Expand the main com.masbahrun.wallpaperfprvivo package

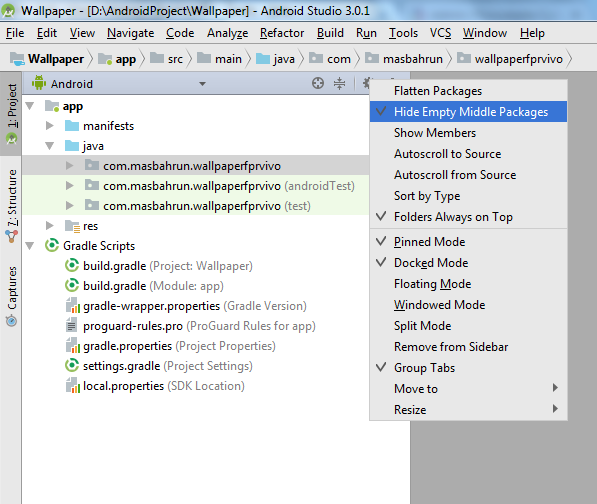tap(69, 166)
